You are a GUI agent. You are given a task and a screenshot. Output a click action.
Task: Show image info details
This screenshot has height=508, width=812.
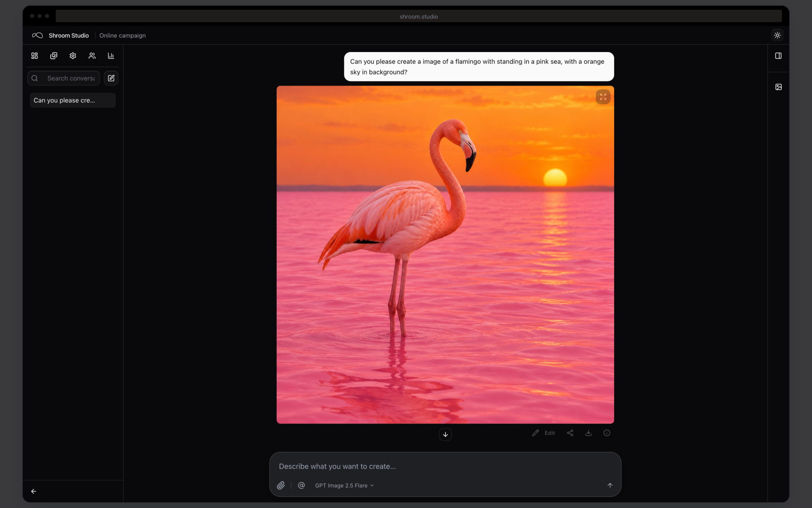coord(607,433)
